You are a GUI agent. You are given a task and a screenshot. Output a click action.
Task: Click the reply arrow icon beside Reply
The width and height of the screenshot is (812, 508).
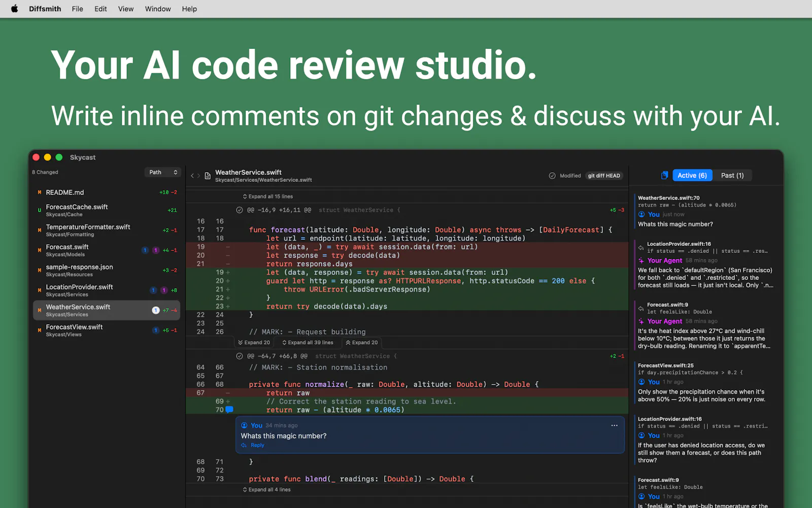tap(244, 446)
